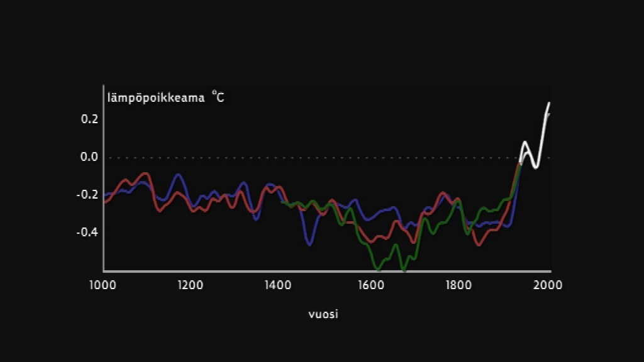Click the white curve's first peak above zero

(525, 143)
